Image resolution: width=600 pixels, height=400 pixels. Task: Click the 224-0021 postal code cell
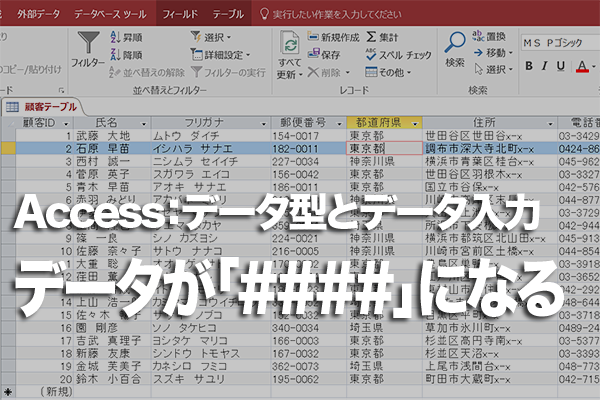tap(308, 238)
